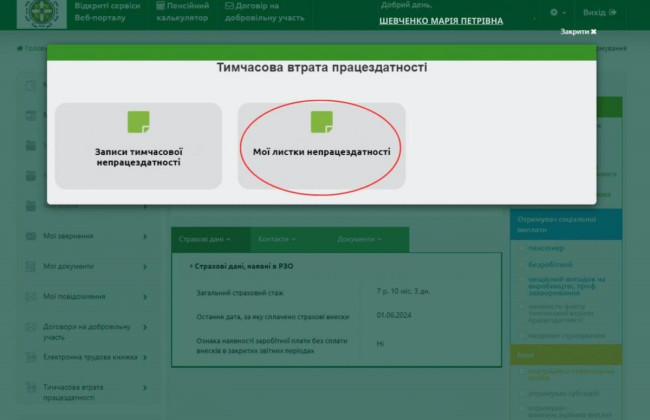Expand chevron next to 'Мої звернення'
This screenshot has width=650, height=420.
(x=145, y=236)
